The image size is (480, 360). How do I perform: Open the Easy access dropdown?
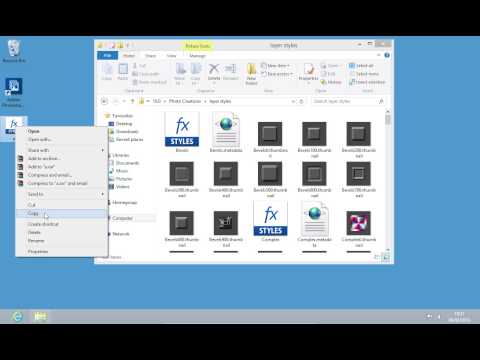point(277,74)
